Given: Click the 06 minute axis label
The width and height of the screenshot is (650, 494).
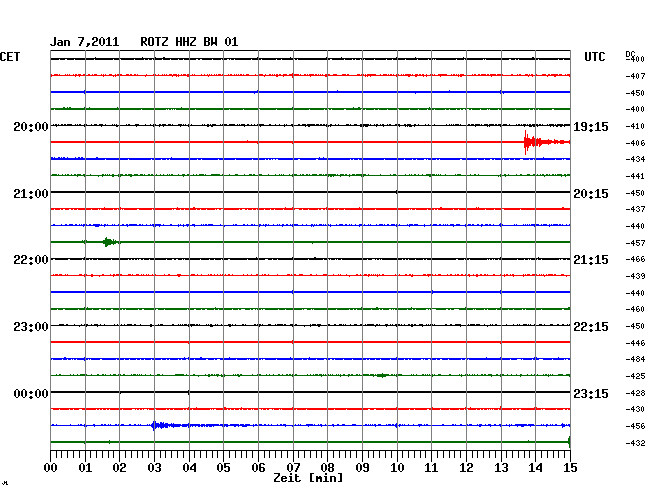Looking at the screenshot, I should [x=258, y=468].
